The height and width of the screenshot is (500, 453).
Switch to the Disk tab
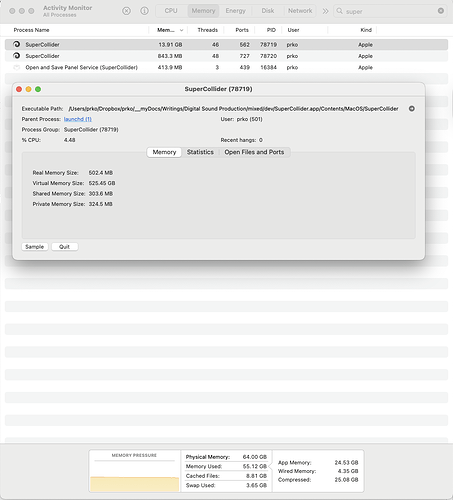pyautogui.click(x=268, y=11)
